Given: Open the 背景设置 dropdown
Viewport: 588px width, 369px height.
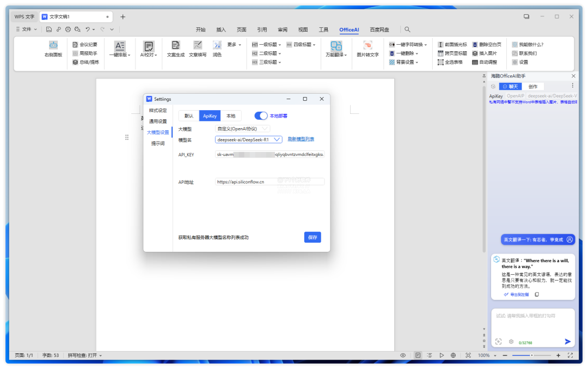Looking at the screenshot, I should pos(403,62).
